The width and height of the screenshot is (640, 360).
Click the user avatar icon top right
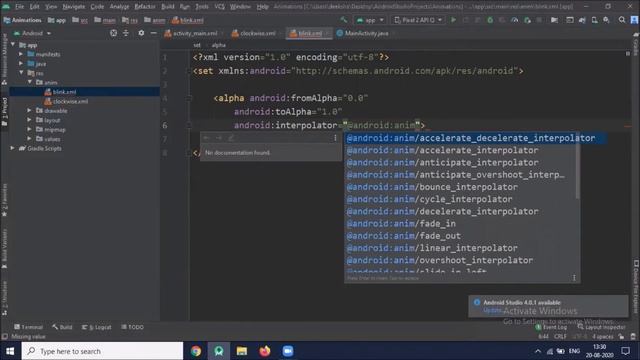[634, 20]
